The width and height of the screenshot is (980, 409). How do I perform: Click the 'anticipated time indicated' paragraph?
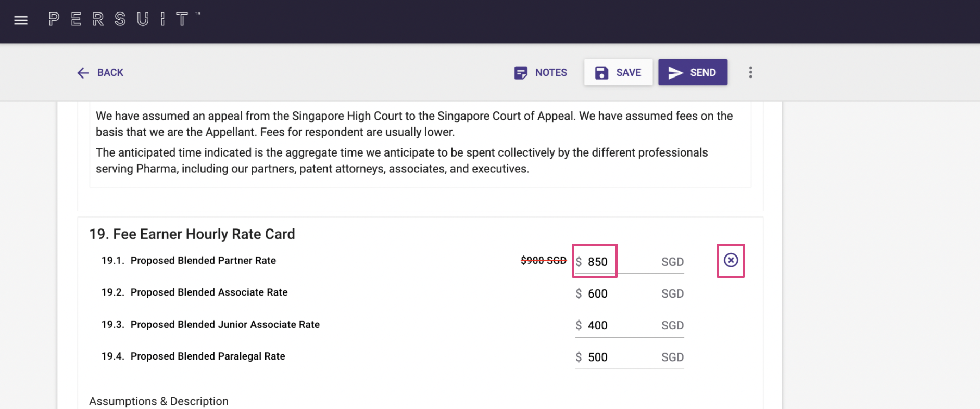click(402, 160)
